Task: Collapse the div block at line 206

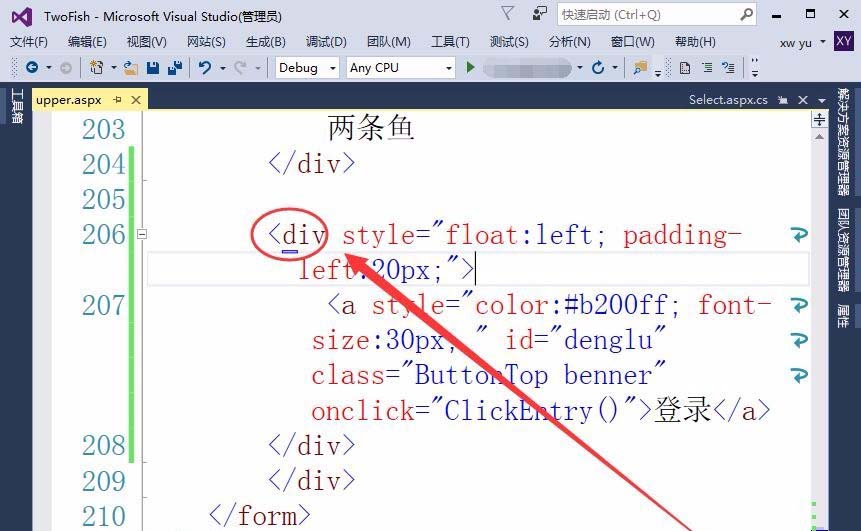Action: [142, 234]
